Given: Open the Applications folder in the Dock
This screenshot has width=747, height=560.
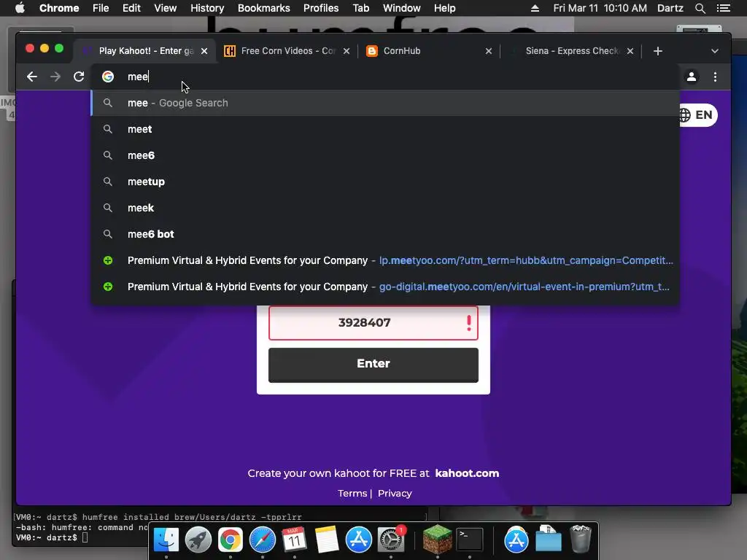Looking at the screenshot, I should (x=516, y=540).
